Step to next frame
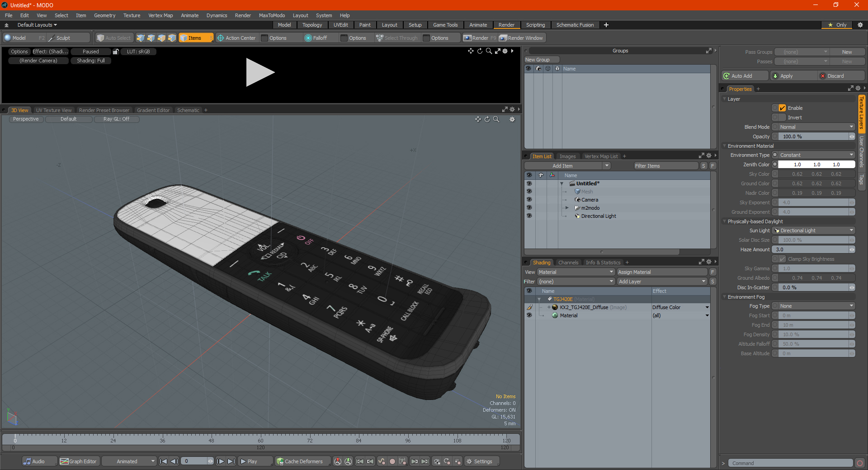The image size is (868, 470). pyautogui.click(x=220, y=461)
